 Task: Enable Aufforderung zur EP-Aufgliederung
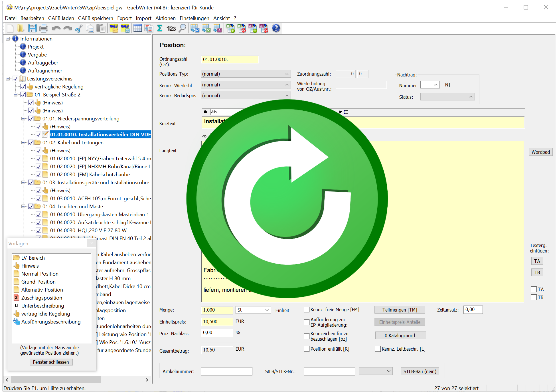(x=307, y=322)
